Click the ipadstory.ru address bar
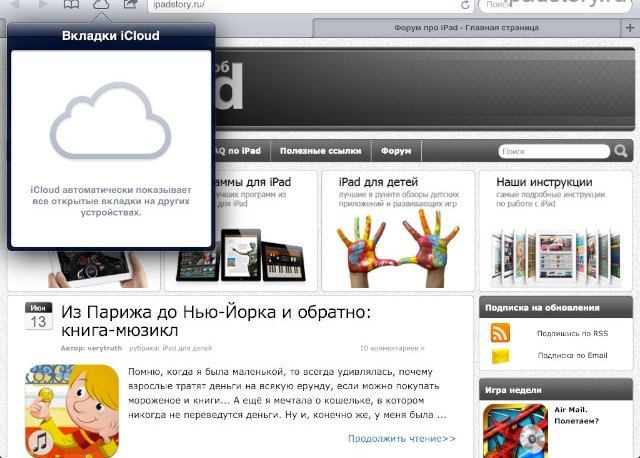This screenshot has height=458, width=640. point(300,5)
